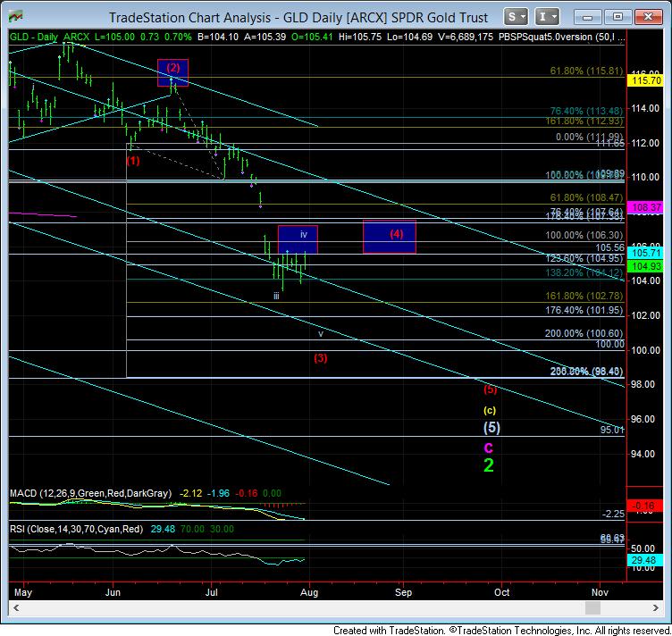Maximize the chart analysis window
This screenshot has height=636, width=672.
click(x=617, y=17)
